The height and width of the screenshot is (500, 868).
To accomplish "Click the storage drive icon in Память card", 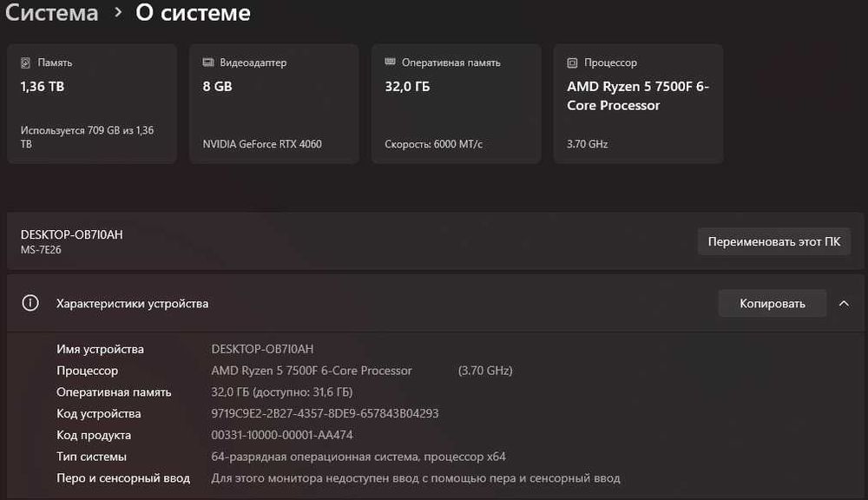I will (x=26, y=62).
